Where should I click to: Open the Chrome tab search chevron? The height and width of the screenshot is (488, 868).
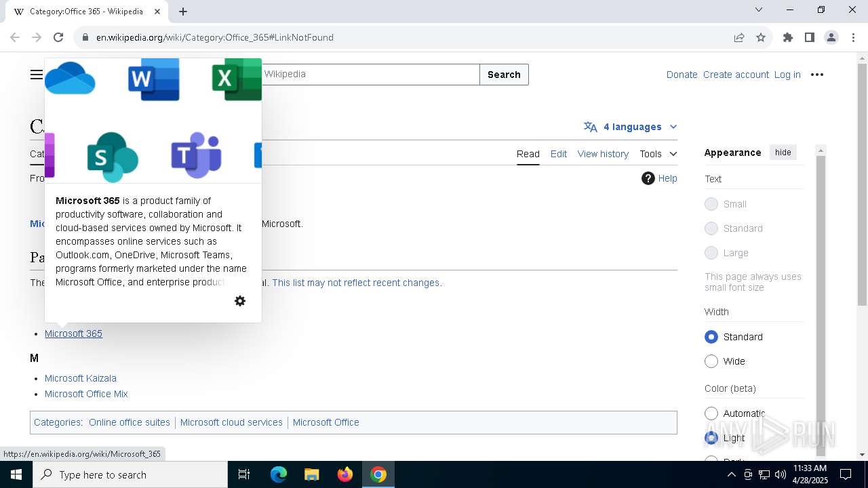point(759,9)
